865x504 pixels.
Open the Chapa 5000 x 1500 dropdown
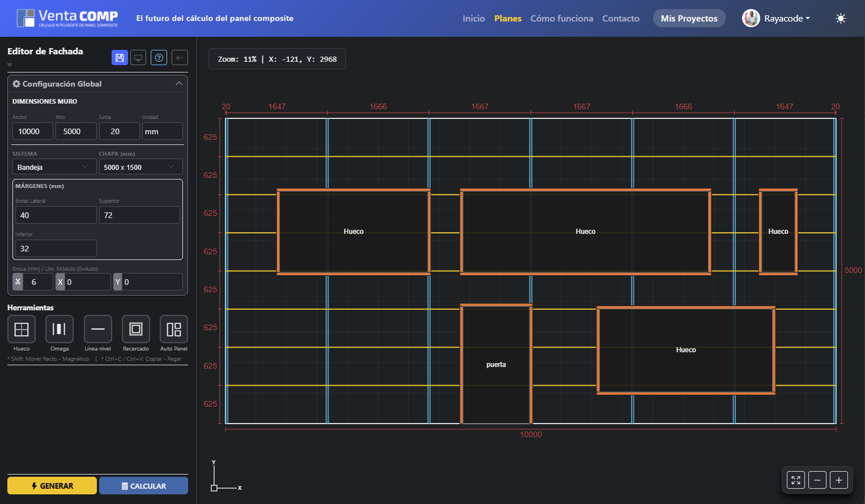140,167
